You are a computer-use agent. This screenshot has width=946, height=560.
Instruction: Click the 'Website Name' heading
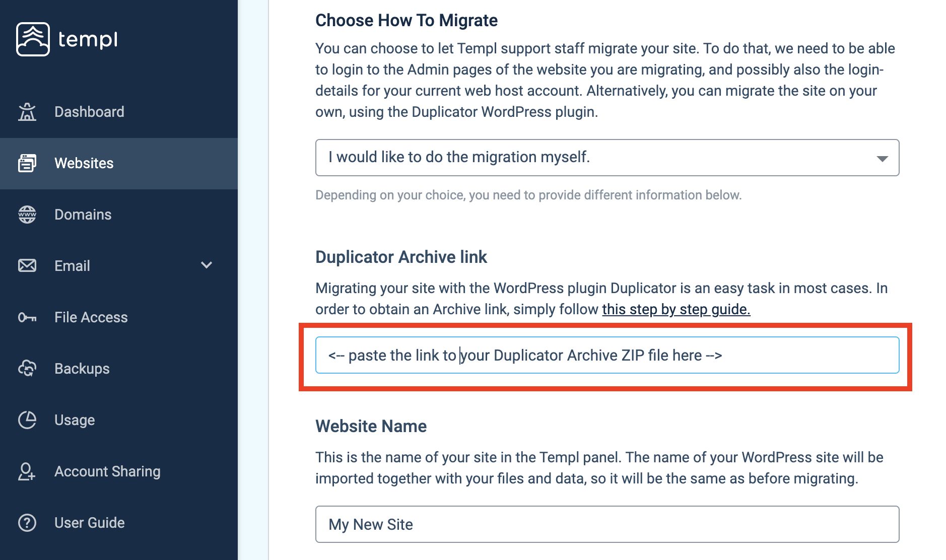point(371,426)
